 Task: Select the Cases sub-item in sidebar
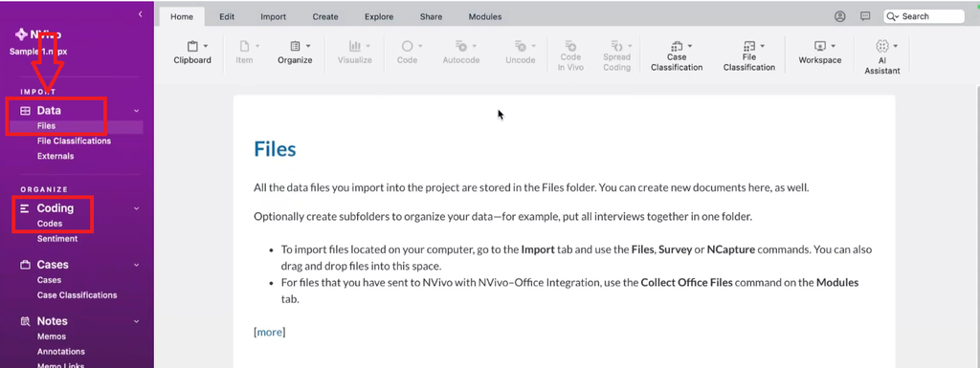tap(49, 280)
